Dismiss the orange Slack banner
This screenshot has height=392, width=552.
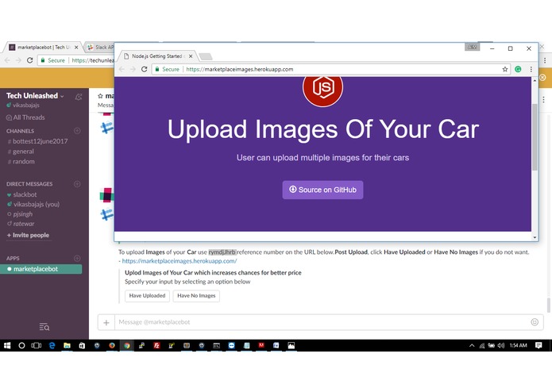542,77
